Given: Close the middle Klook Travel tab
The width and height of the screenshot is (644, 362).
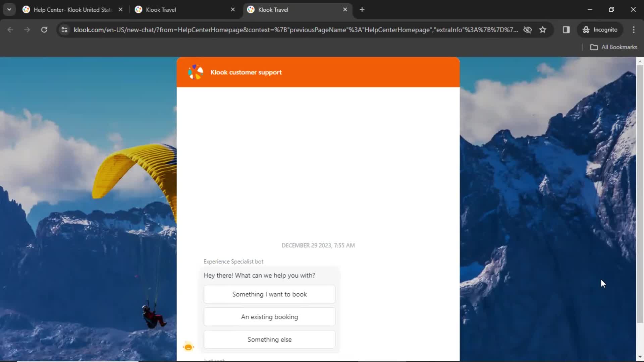Looking at the screenshot, I should point(233,10).
